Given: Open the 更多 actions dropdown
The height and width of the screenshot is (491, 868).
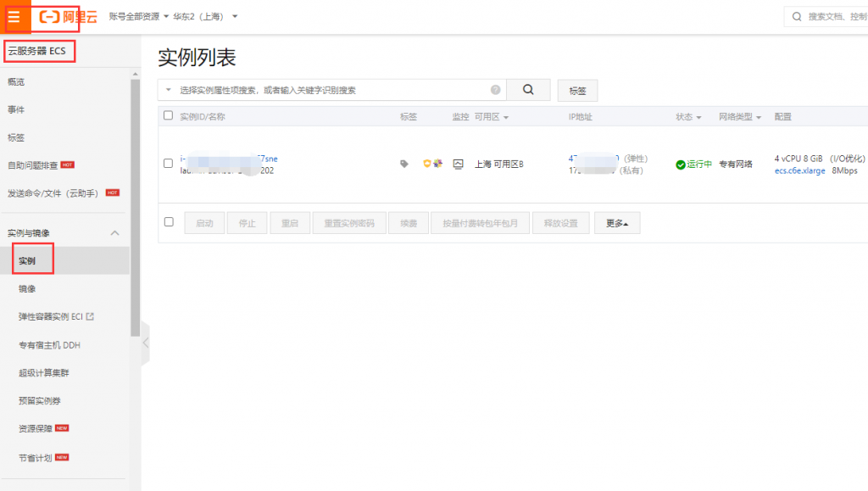Looking at the screenshot, I should [x=616, y=224].
